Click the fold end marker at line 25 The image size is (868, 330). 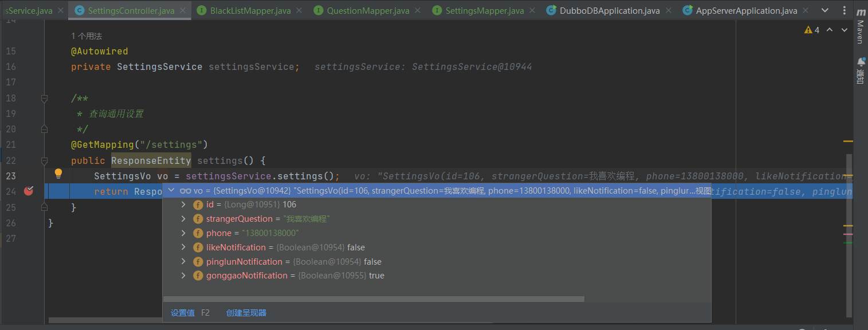tap(44, 207)
